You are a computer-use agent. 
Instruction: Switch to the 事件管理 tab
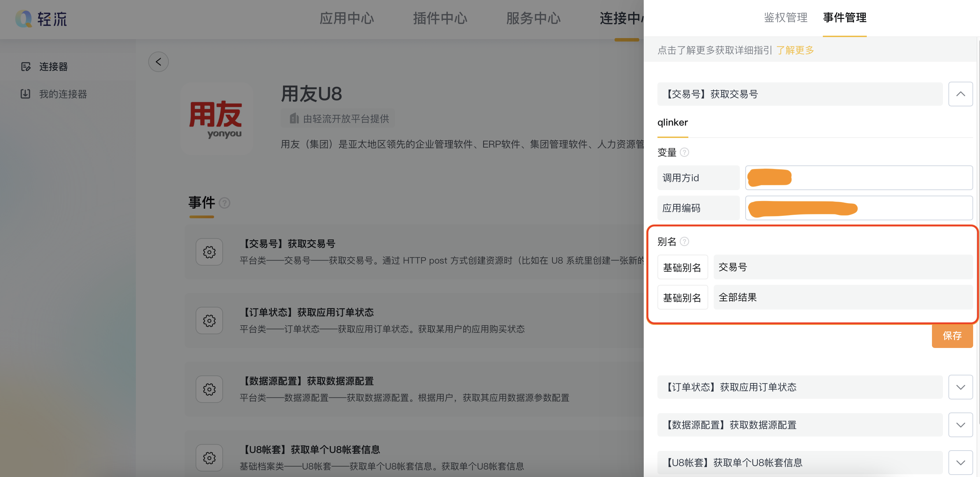[844, 18]
